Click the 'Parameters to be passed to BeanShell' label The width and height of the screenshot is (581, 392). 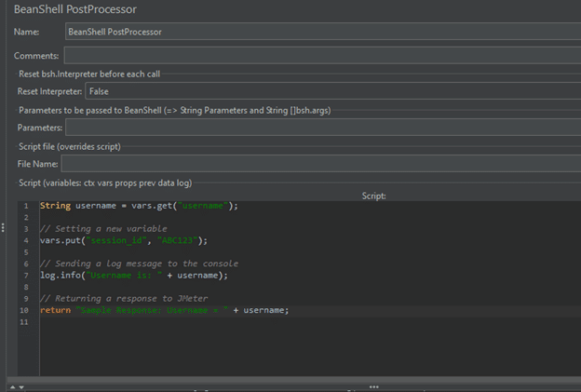coord(175,111)
